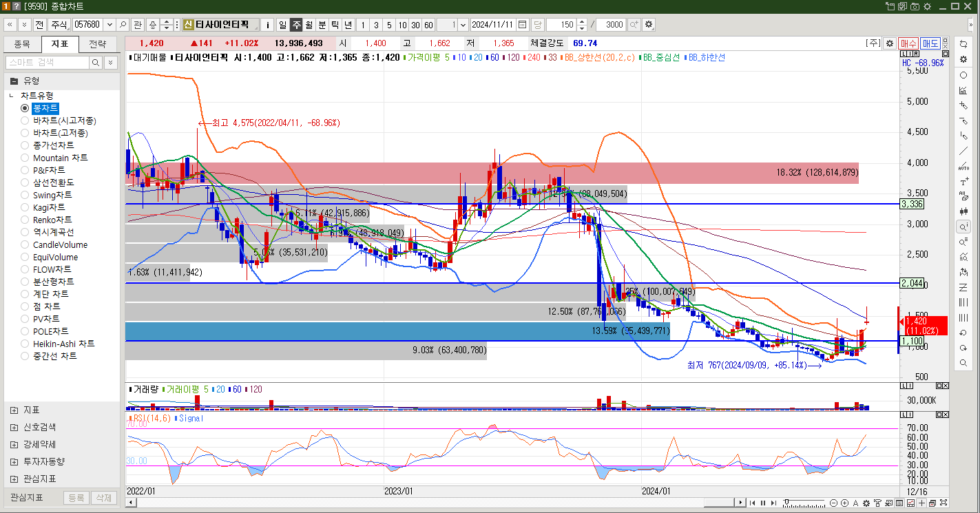Screen dimensions: 980x513
Task: Click the fullscreen icon in bottom toolbar
Action: (x=943, y=503)
